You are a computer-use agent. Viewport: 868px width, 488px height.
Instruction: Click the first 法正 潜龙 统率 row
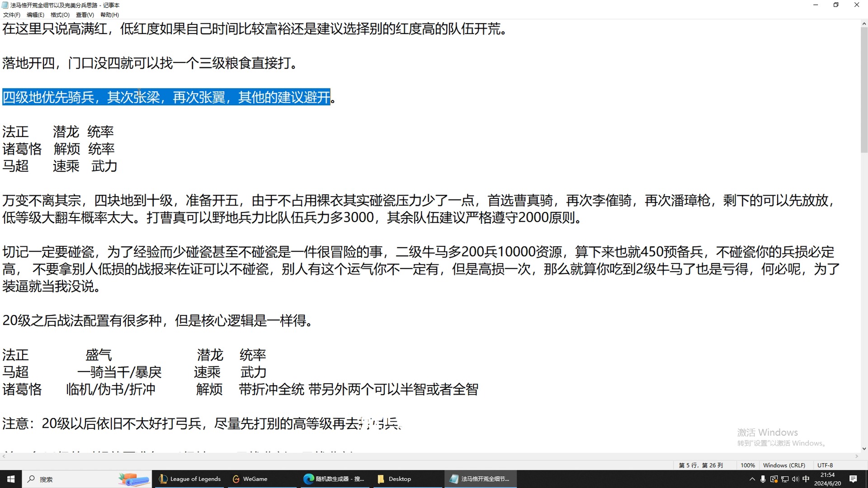click(x=58, y=132)
